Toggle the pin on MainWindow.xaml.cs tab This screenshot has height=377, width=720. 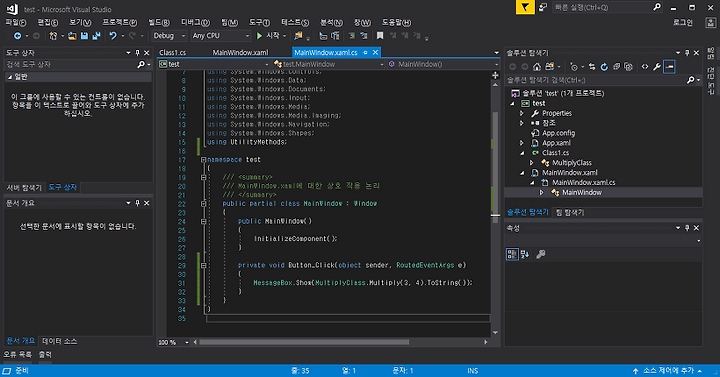pyautogui.click(x=366, y=53)
